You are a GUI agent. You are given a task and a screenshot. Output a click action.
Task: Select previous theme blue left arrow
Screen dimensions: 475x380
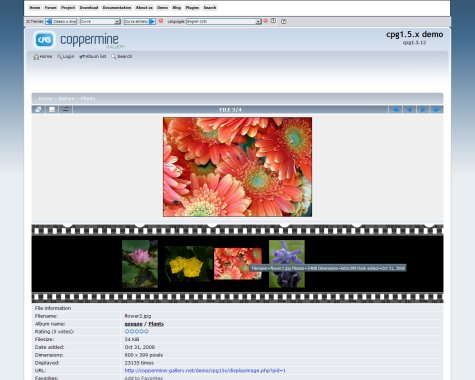coord(49,21)
